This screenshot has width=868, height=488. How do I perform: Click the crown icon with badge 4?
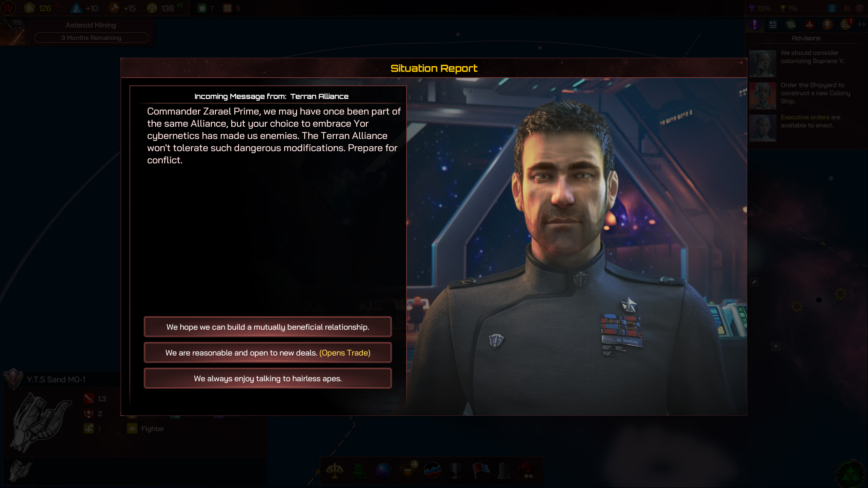pos(408,470)
